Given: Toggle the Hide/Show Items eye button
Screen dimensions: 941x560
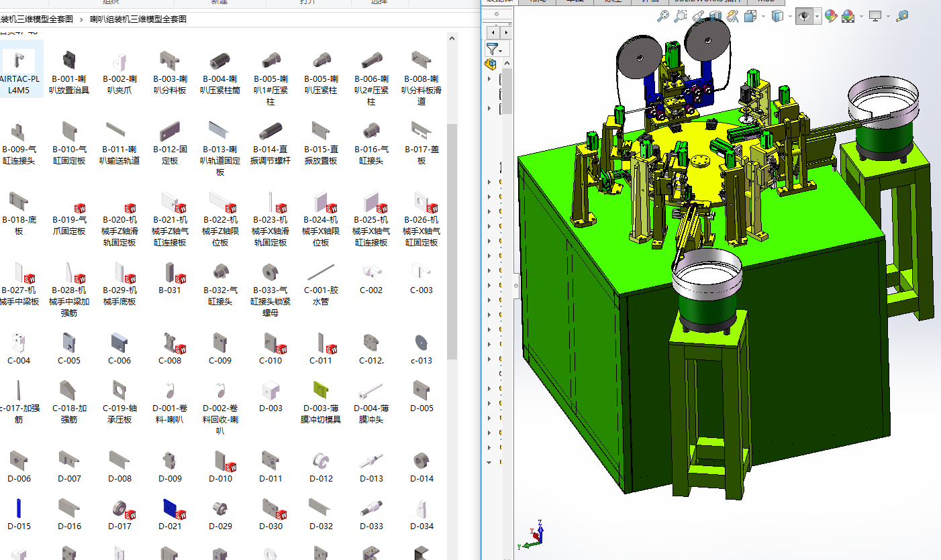Looking at the screenshot, I should coord(803,16).
